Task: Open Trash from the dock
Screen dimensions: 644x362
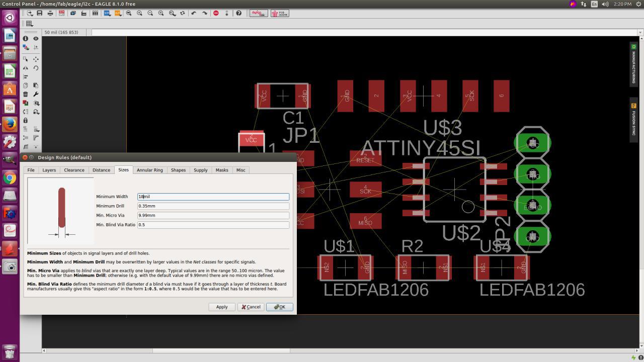Action: click(10, 351)
